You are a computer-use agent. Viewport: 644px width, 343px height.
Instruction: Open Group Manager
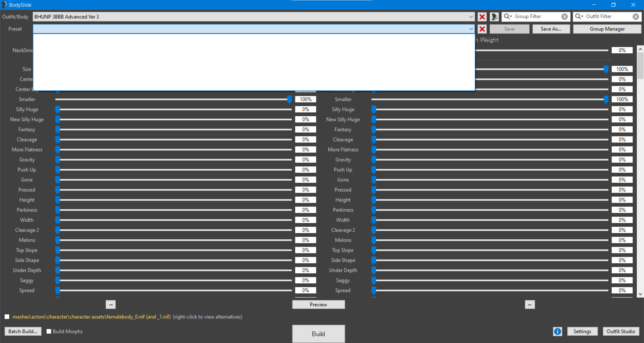point(607,29)
